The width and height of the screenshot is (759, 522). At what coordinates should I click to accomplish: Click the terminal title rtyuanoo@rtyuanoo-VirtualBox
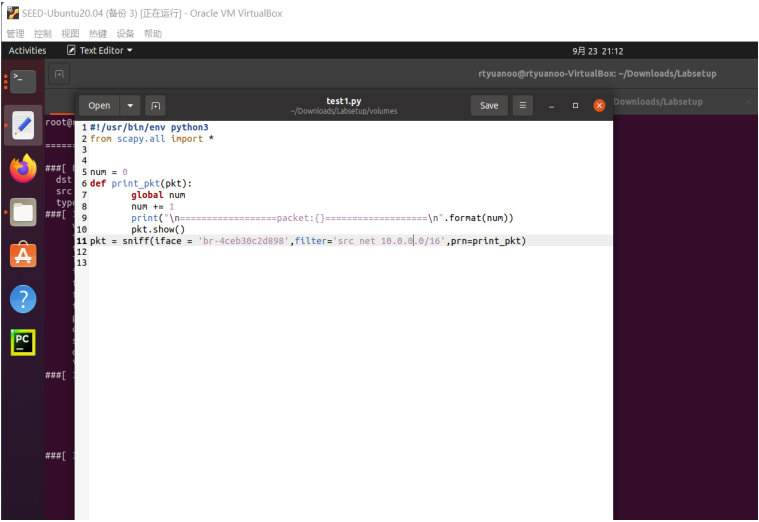(597, 74)
